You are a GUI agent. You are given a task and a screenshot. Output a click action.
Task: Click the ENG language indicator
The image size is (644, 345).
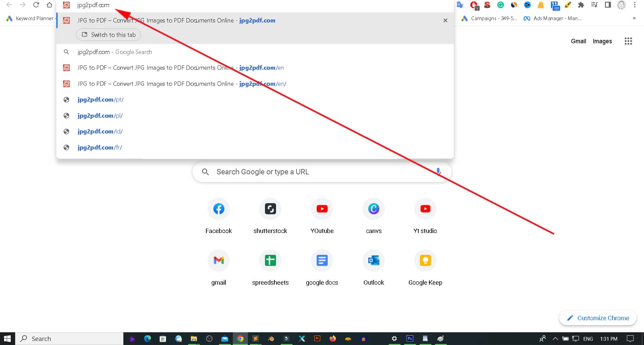point(588,339)
